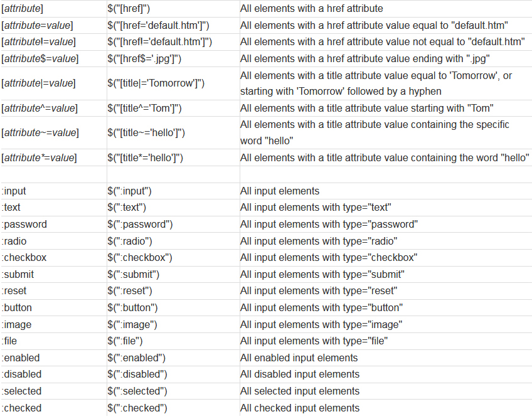This screenshot has height=419, width=532.
Task: Click the :input selector row
Action: (266, 191)
